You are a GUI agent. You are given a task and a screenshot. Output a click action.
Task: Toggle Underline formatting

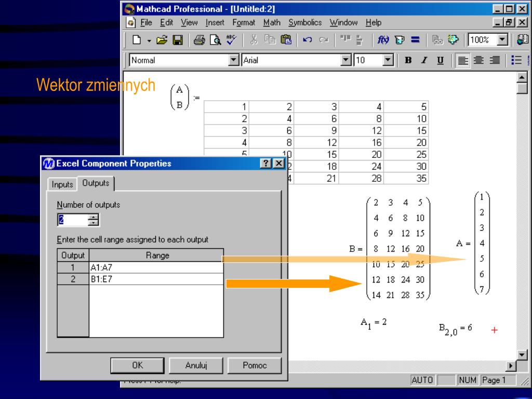tap(441, 60)
